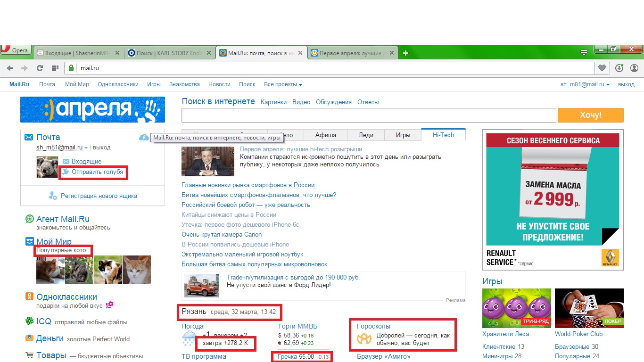
Task: Open Регистрация нового ящика
Action: [99, 196]
